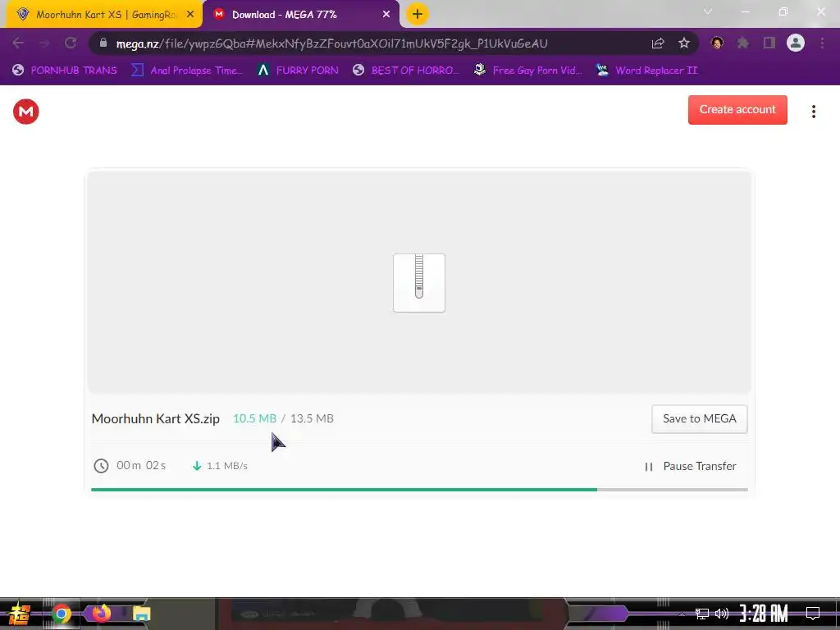Open the BEST OF HORRO... bookmark
The height and width of the screenshot is (630, 840).
[x=406, y=71]
